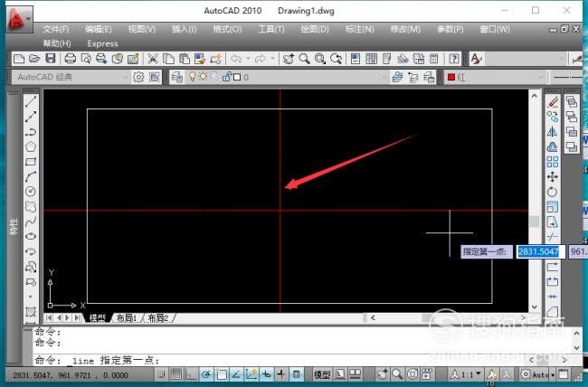588x387 pixels.
Task: Toggle Lineweight display in status bar
Action: coord(281,374)
